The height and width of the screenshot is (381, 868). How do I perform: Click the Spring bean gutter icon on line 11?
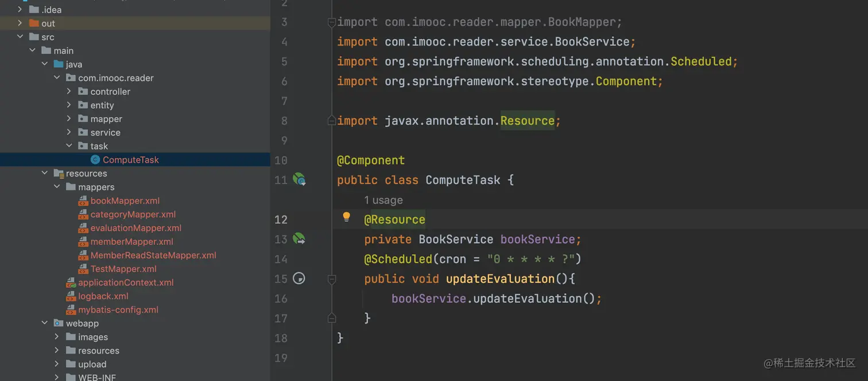pyautogui.click(x=299, y=179)
